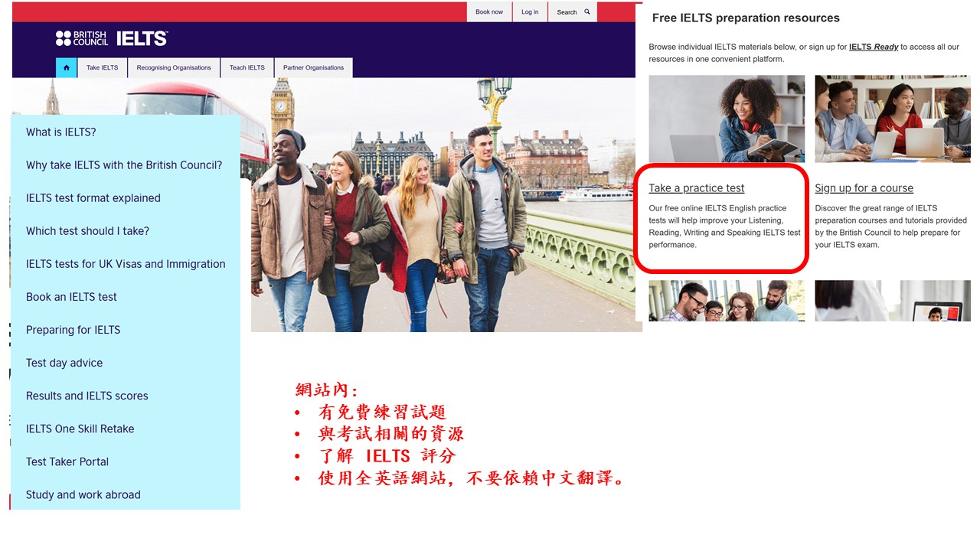Screen dimensions: 980x551
Task: Click the search magnifier icon
Action: click(587, 12)
